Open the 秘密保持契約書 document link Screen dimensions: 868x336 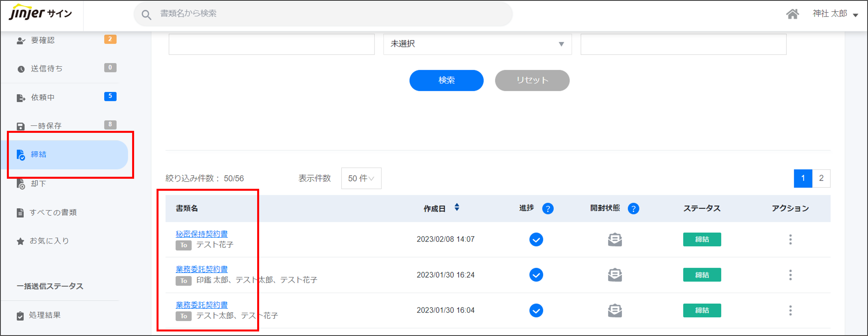201,234
